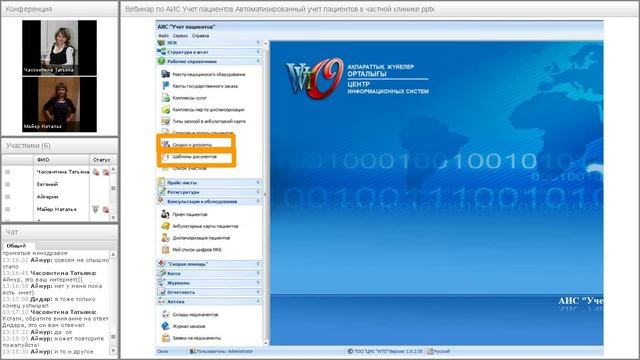The width and height of the screenshot is (640, 360).
Task: Open the Справка menu
Action: [200, 36]
